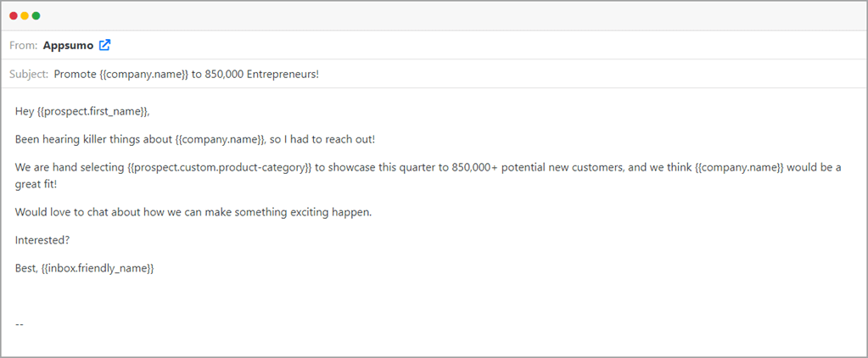Click the "Subject:" field label

[29, 74]
